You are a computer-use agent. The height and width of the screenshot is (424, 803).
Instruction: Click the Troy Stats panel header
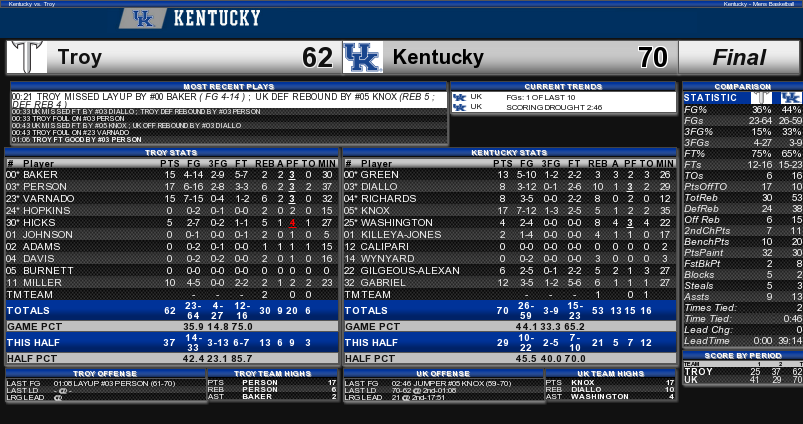click(171, 153)
